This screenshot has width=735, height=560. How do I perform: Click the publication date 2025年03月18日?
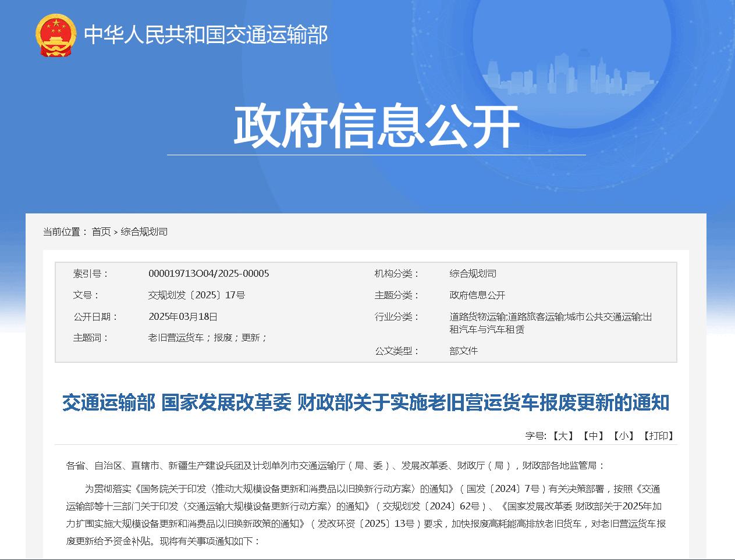point(183,316)
